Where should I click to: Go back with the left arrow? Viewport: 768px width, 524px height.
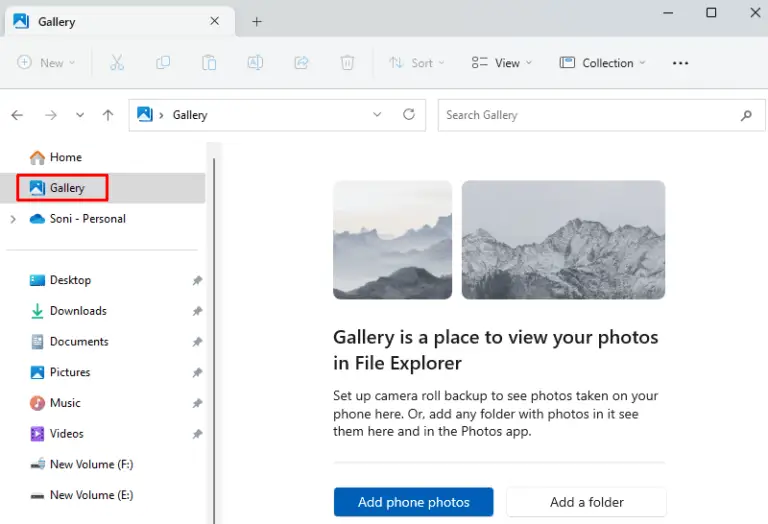click(x=17, y=115)
